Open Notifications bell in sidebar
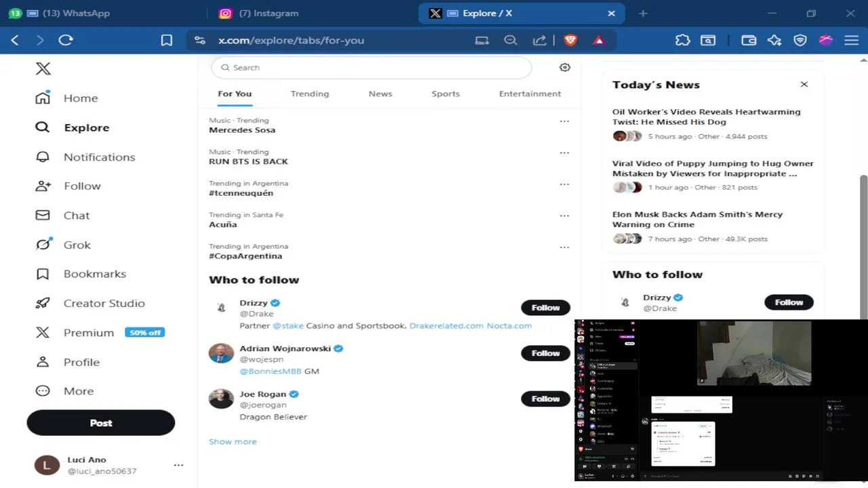This screenshot has height=488, width=868. pos(85,157)
